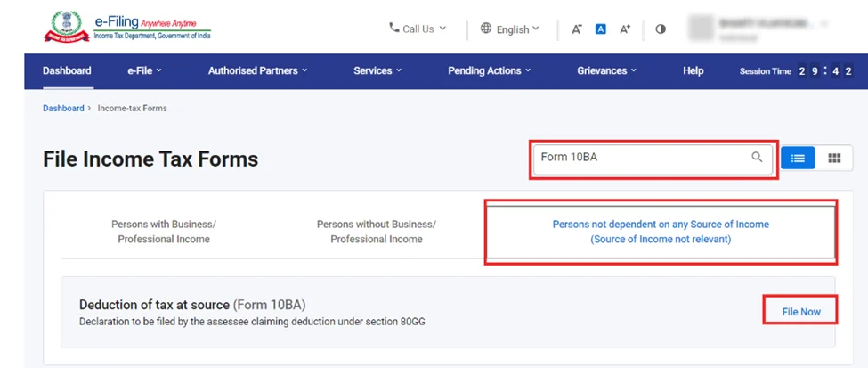Viewport: 868px width, 368px height.
Task: Click the e-Filing portal logo
Action: 126,27
